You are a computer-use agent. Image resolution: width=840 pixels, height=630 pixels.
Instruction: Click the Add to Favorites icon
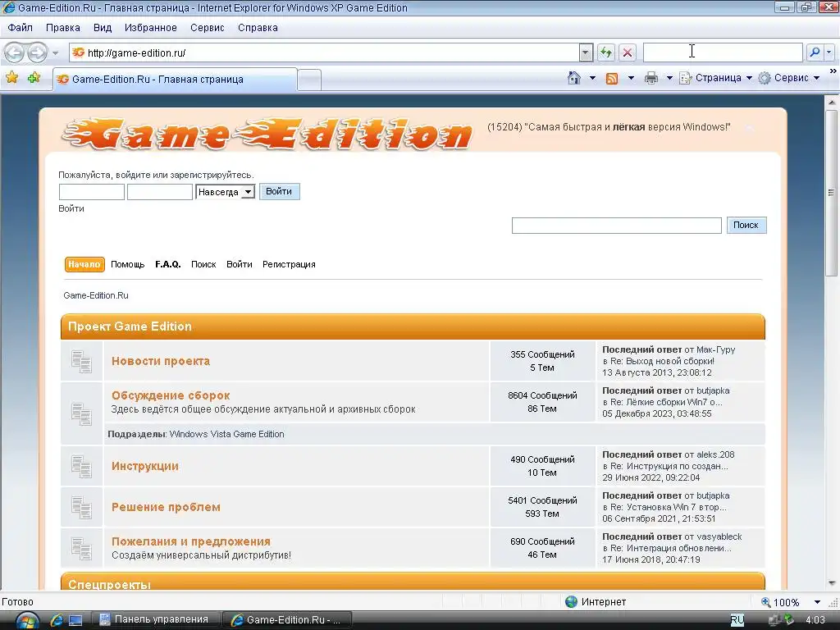(34, 78)
